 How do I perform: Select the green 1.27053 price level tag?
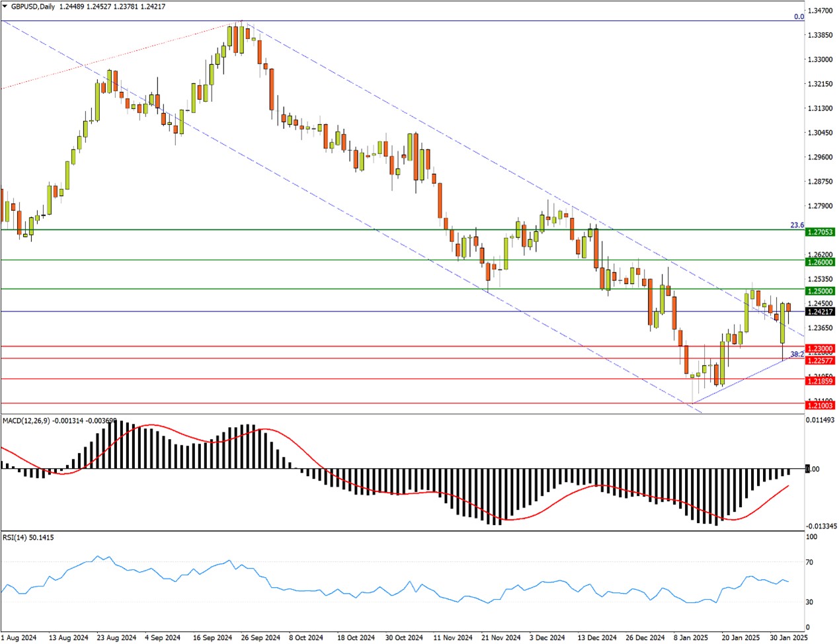pyautogui.click(x=820, y=232)
